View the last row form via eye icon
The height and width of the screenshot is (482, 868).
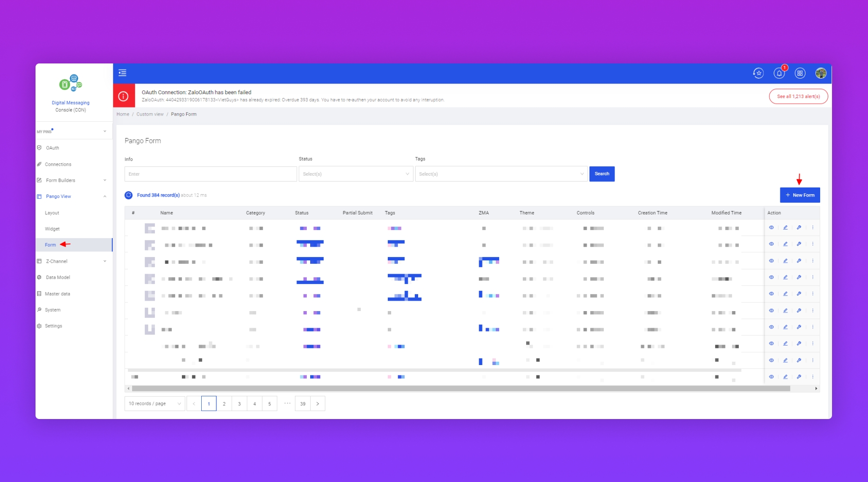pos(771,377)
